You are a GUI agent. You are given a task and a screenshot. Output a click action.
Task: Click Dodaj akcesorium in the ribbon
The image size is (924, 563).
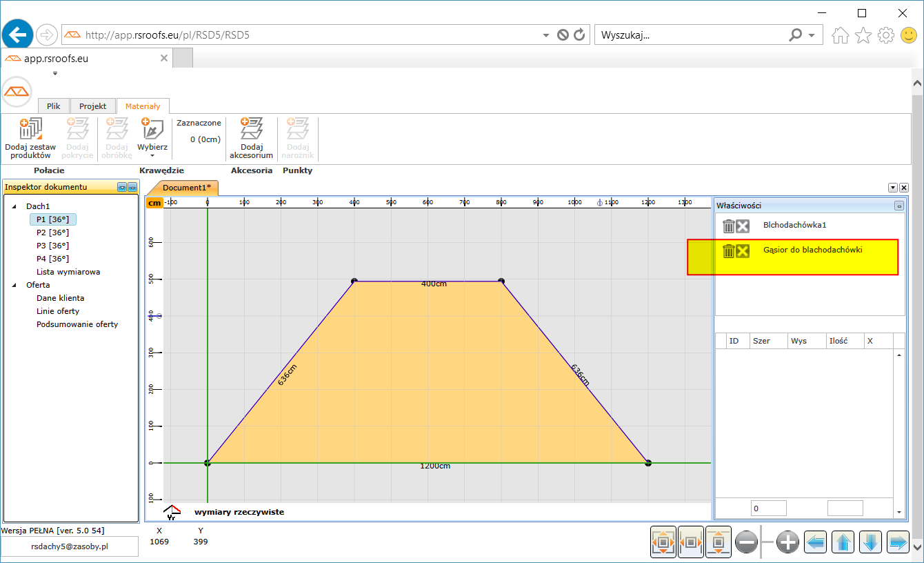[x=252, y=138]
